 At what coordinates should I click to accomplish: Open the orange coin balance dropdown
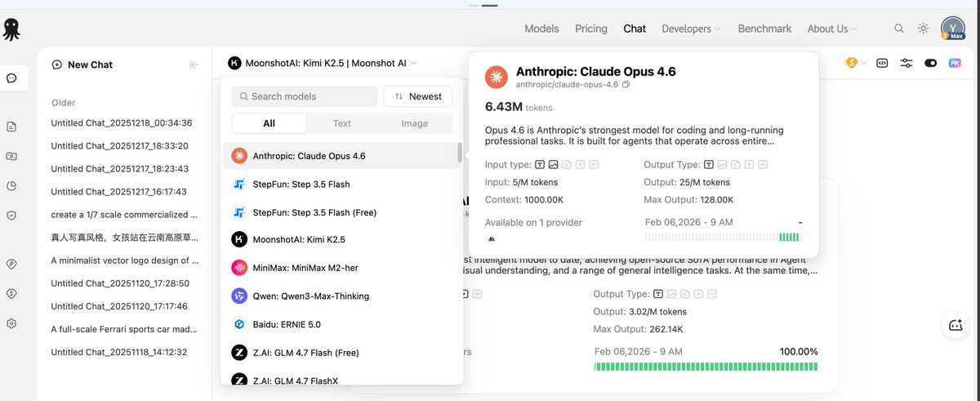pos(856,63)
